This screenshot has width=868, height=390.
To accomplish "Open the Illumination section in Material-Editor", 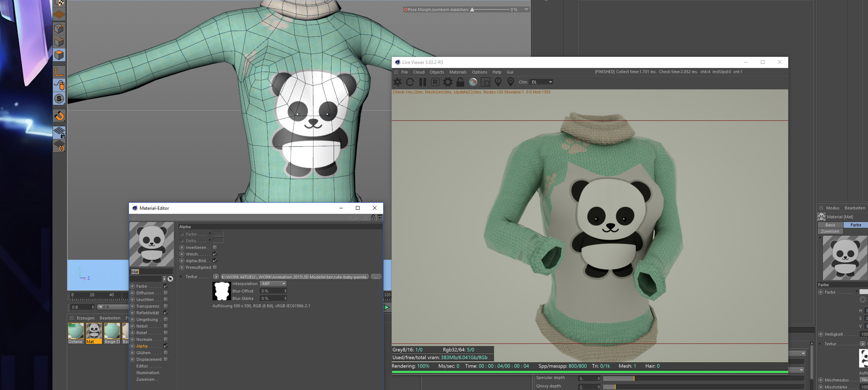I will (147, 373).
